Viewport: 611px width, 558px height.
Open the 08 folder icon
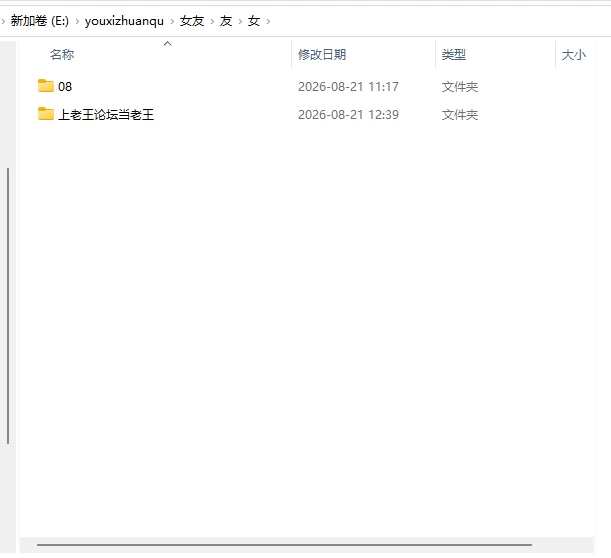46,86
